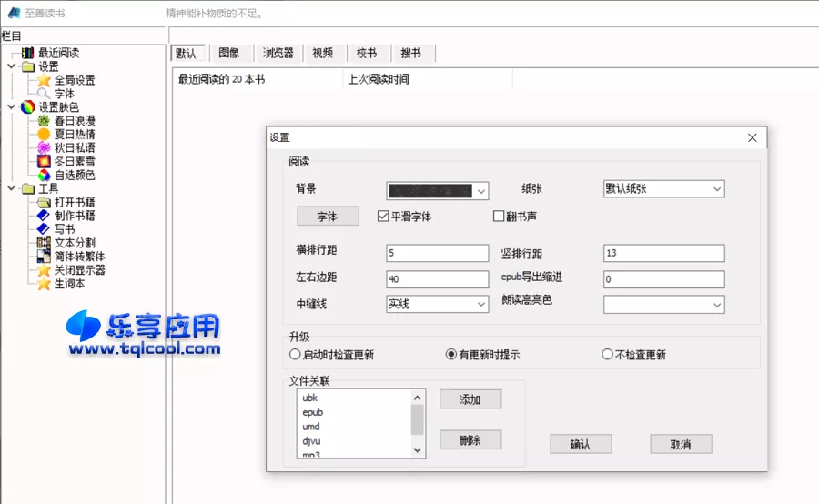
Task: Click the 字体 button in settings dialog
Action: 328,217
